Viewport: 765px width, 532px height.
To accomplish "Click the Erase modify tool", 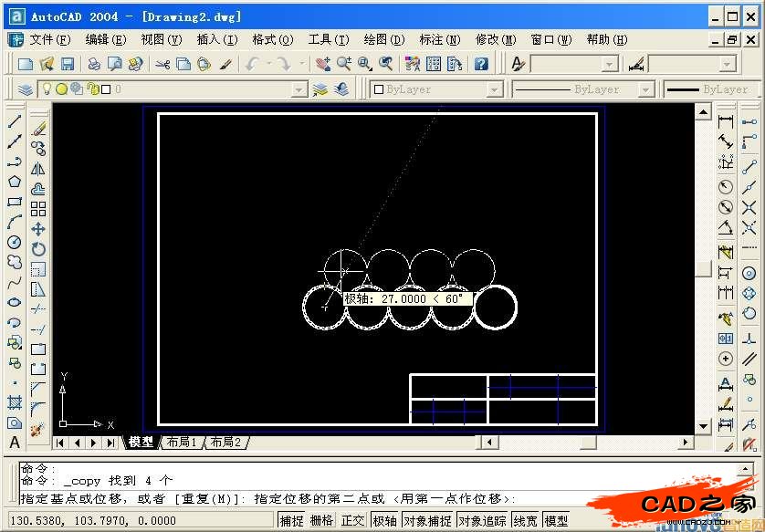I will coord(38,129).
